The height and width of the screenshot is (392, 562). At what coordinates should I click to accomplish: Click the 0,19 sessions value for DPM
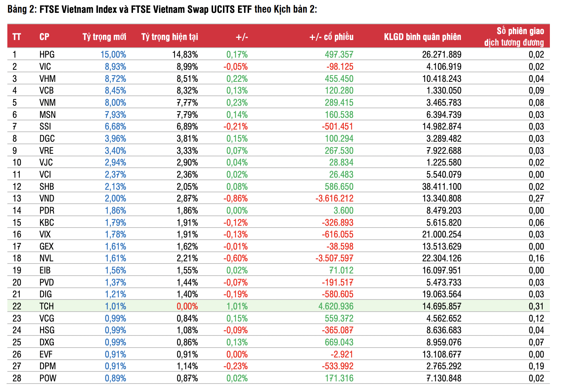point(536,366)
